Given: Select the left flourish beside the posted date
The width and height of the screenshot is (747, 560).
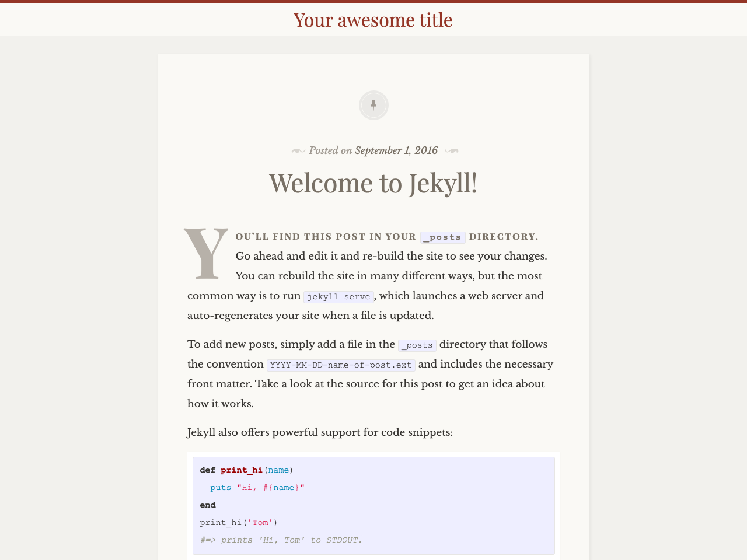Looking at the screenshot, I should (298, 150).
